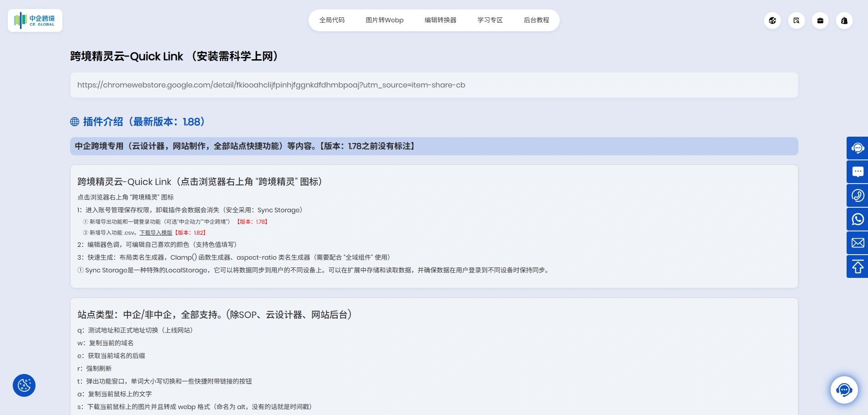868x415 pixels.
Task: Click the globe airplane icon in header
Action: [x=772, y=20]
